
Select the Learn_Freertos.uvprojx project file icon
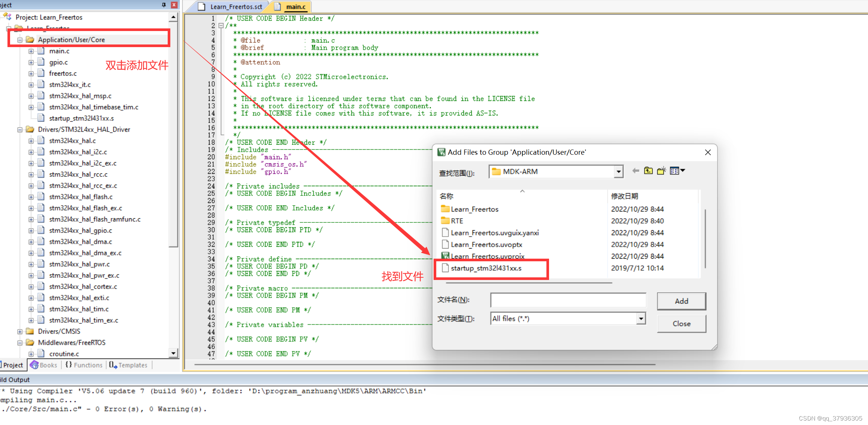(x=445, y=256)
